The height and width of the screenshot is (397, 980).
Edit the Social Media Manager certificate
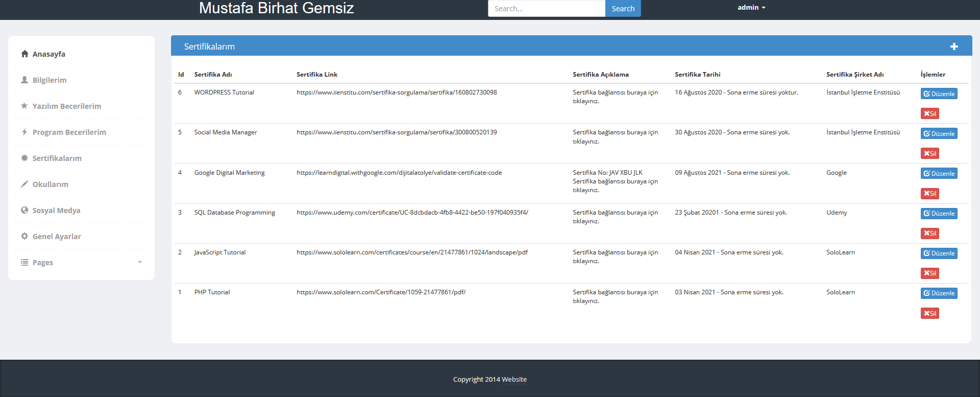click(x=939, y=133)
